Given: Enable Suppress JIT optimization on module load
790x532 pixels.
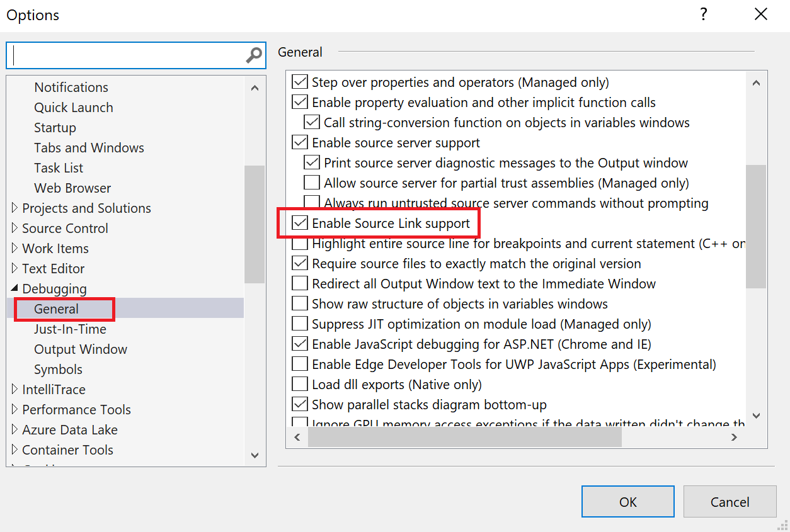Looking at the screenshot, I should pos(299,323).
